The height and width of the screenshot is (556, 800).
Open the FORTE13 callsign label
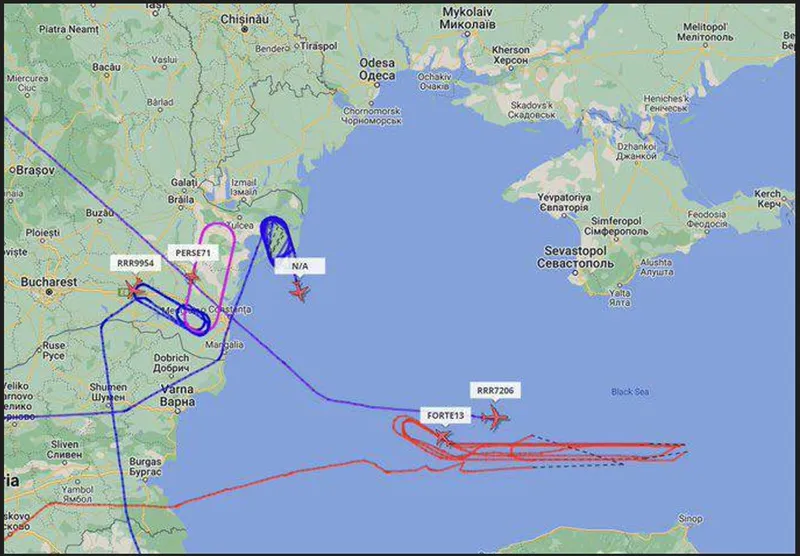pyautogui.click(x=445, y=416)
